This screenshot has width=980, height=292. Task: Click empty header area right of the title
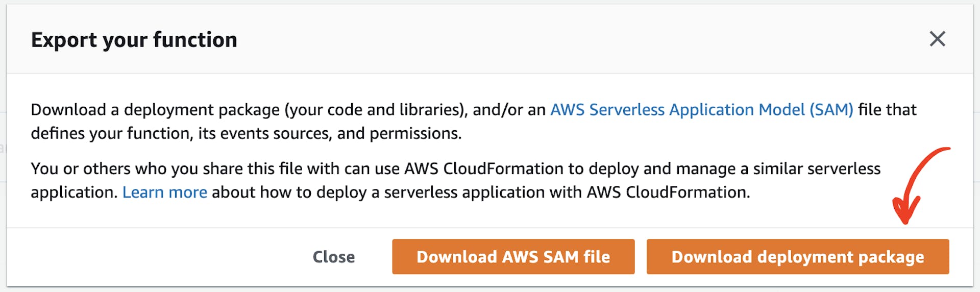tap(561, 40)
